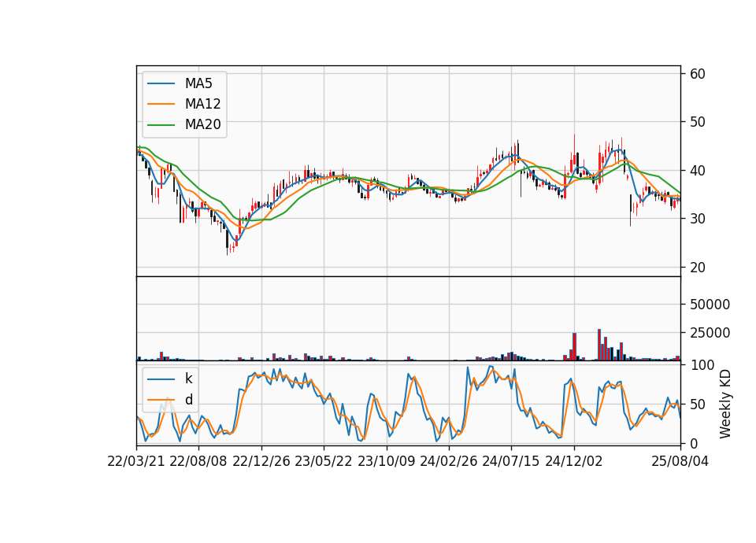The image size is (756, 543).
Task: Click the 22/12/26 date label
Action: [261, 461]
